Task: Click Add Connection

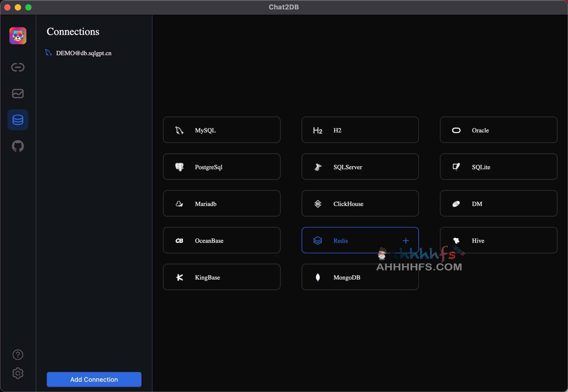Action: point(94,379)
